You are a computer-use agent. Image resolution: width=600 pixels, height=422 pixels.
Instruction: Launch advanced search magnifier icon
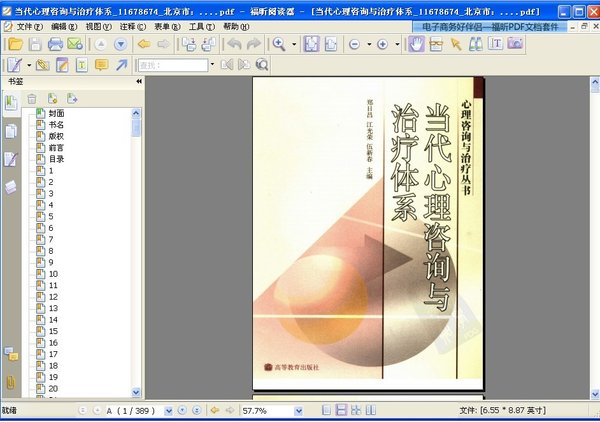tap(262, 65)
